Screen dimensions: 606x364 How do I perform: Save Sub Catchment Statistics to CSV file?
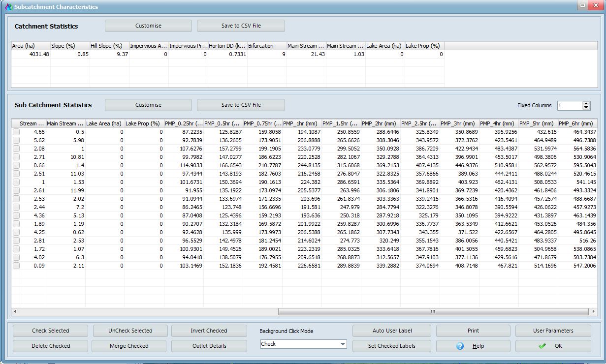[x=241, y=105]
